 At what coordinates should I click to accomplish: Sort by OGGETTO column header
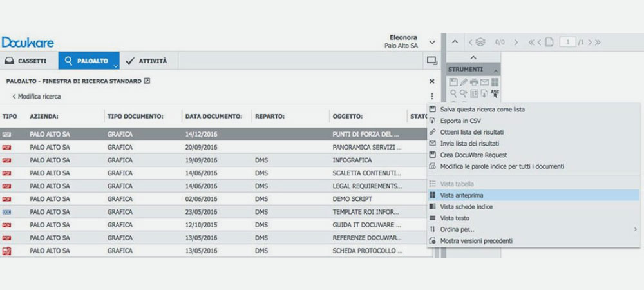[348, 117]
